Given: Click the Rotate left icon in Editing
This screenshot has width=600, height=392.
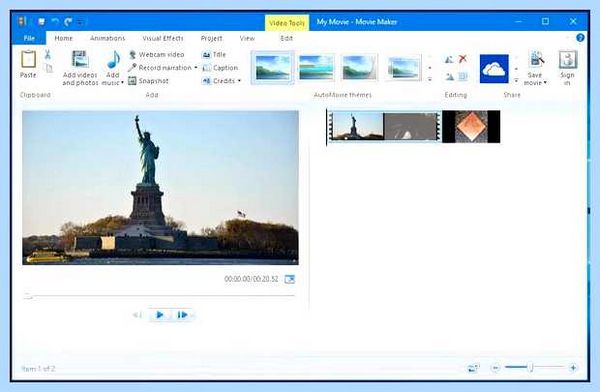Looking at the screenshot, I should [449, 59].
